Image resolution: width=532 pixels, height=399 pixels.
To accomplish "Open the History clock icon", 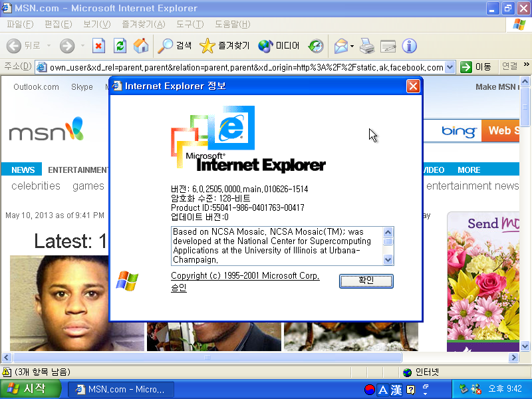I will coord(316,45).
